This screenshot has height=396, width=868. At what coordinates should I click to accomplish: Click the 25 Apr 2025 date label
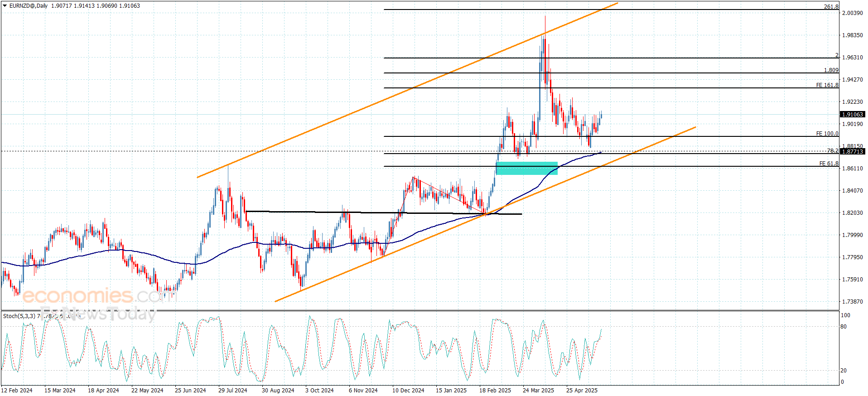click(582, 391)
